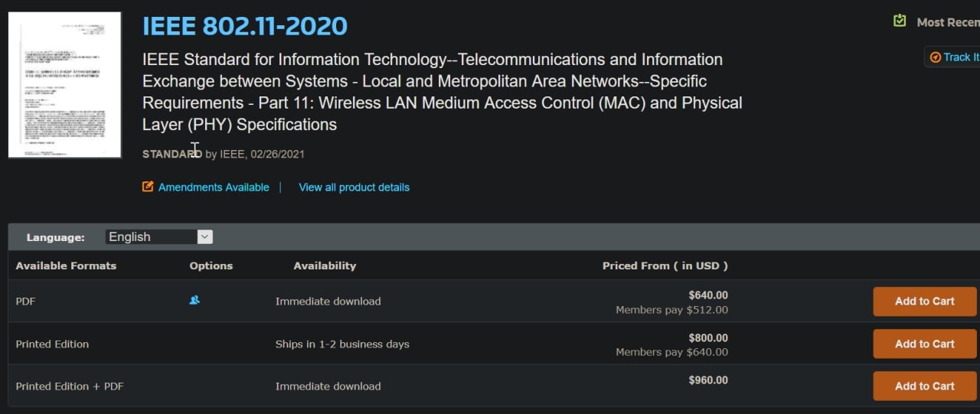Click the Track It button
Viewport: 980px width, 414px height.
pyautogui.click(x=952, y=57)
